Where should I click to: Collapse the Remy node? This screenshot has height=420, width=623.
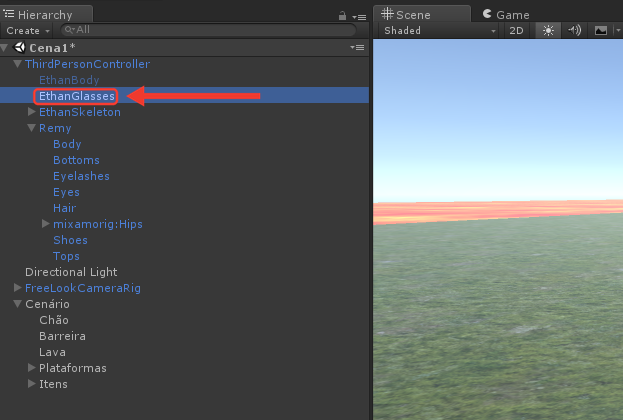(x=32, y=128)
